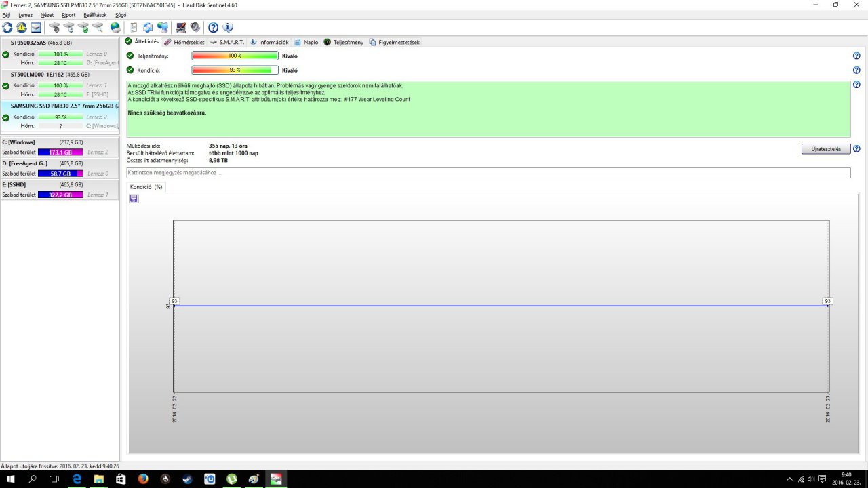Click the comment field Kattintson megjegyzés megadásához
868x488 pixels.
(488, 173)
